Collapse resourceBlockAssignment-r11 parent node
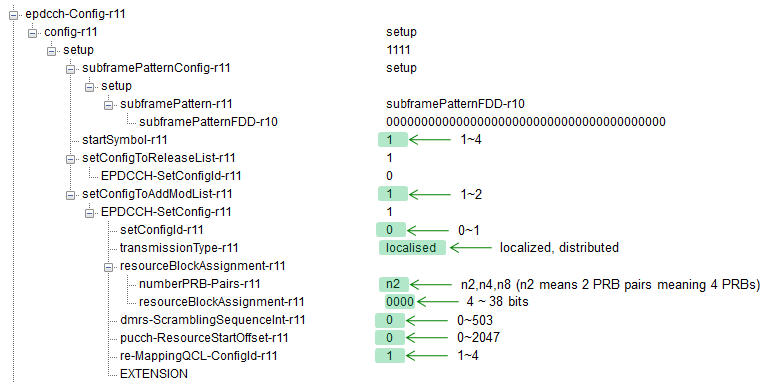Screen dimensions: 766x391 click(x=108, y=267)
